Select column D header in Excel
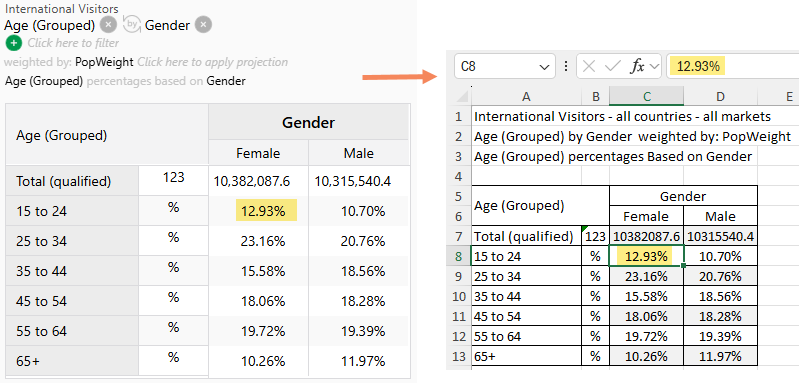Viewport: 799px width, 383px height. (721, 97)
